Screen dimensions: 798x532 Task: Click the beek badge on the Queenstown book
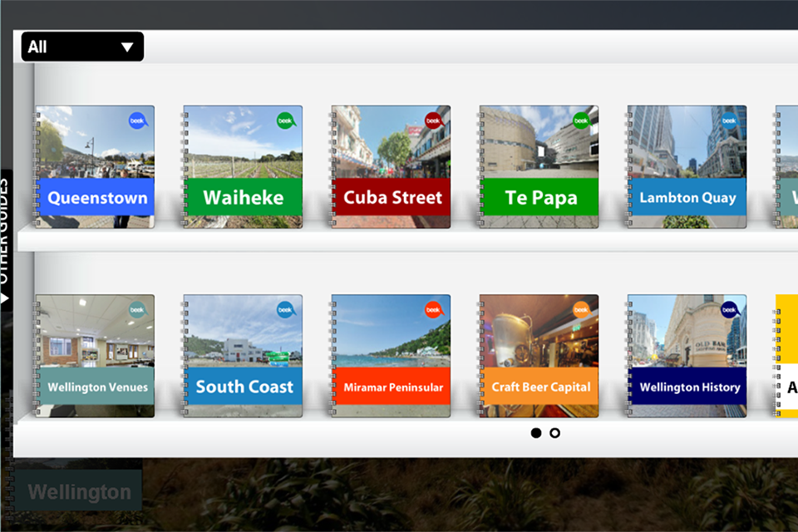point(138,121)
